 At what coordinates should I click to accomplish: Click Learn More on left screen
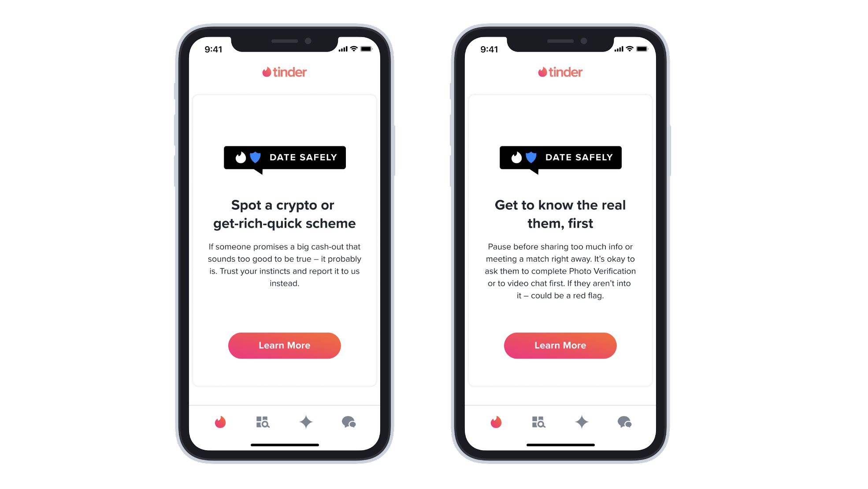point(284,345)
